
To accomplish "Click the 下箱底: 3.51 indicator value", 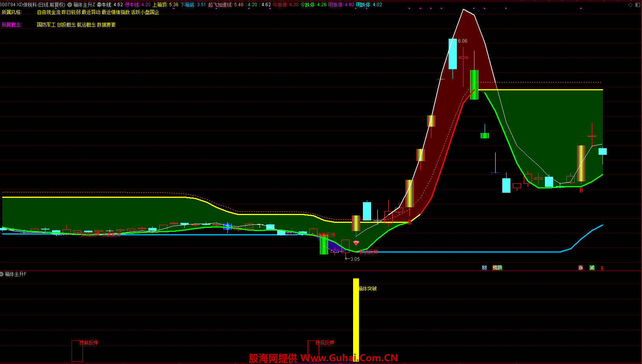I will point(193,5).
